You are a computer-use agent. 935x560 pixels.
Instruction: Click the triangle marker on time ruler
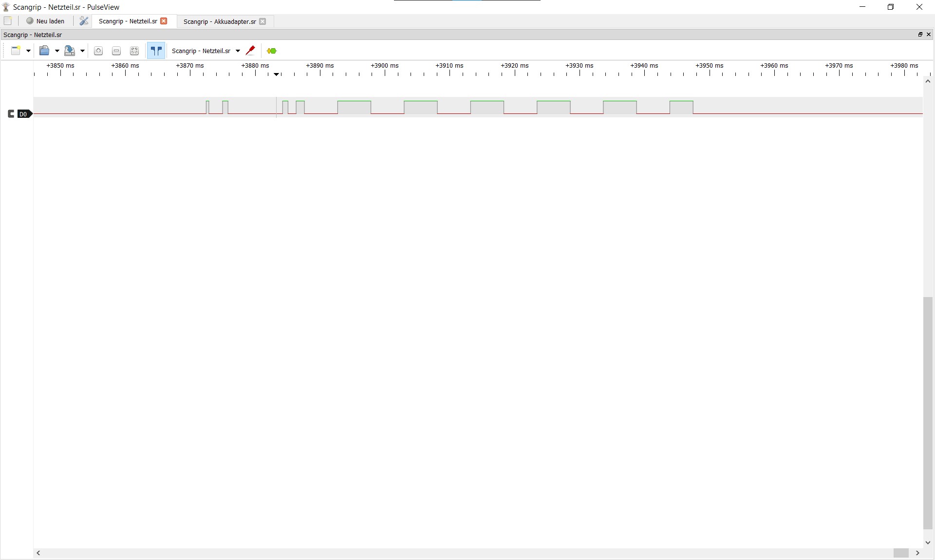(x=277, y=74)
